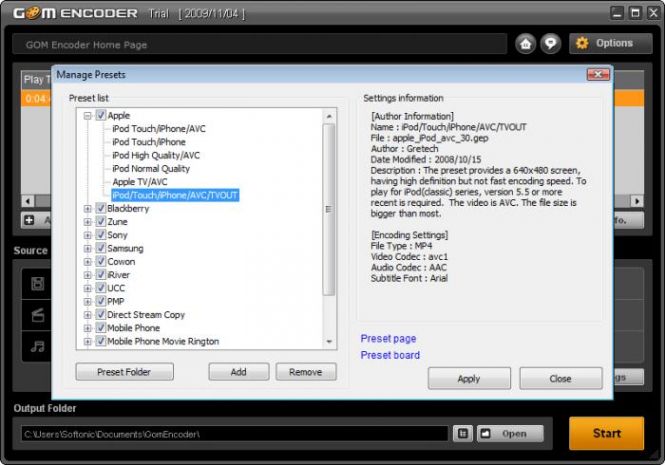This screenshot has width=665, height=465.
Task: Toggle the Sony preset checkbox
Action: click(x=101, y=235)
